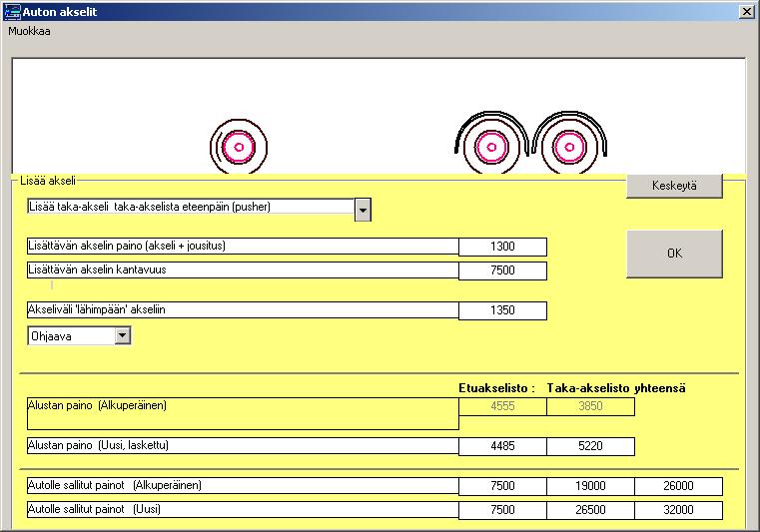
Task: Click front allowed weight in Uusi row
Action: [x=502, y=510]
